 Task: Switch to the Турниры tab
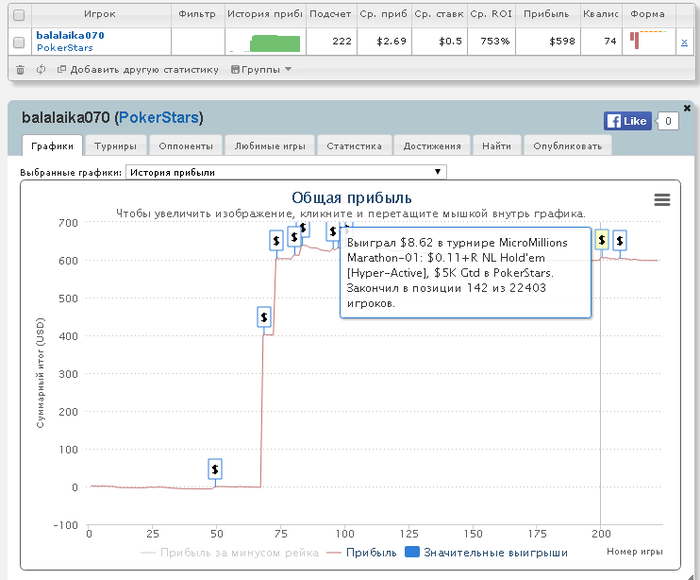click(116, 146)
